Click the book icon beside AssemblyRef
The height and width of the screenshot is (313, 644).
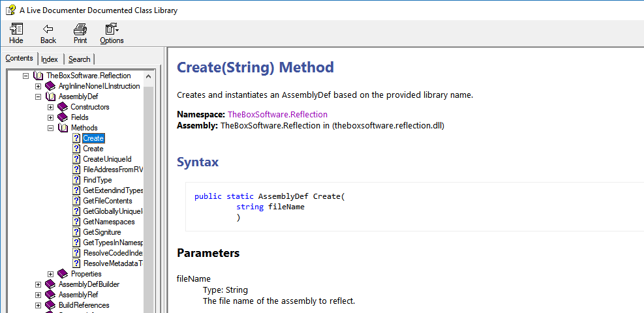(50, 295)
